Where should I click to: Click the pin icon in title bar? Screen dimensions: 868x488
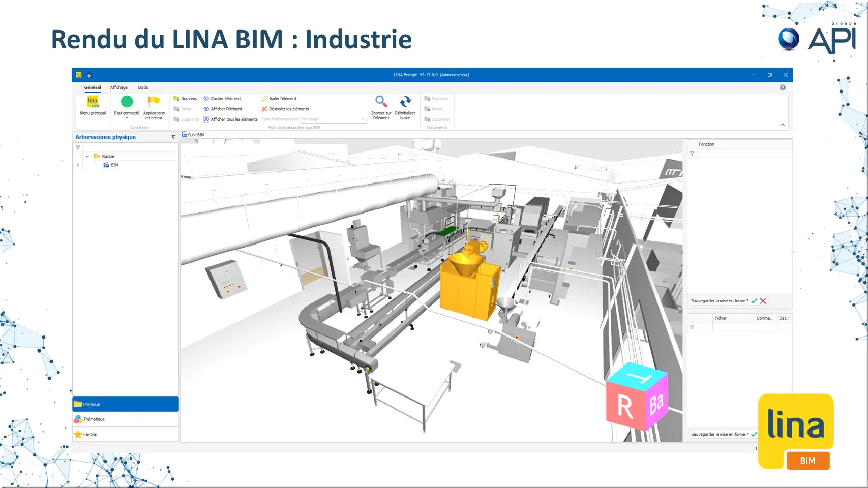click(x=89, y=75)
